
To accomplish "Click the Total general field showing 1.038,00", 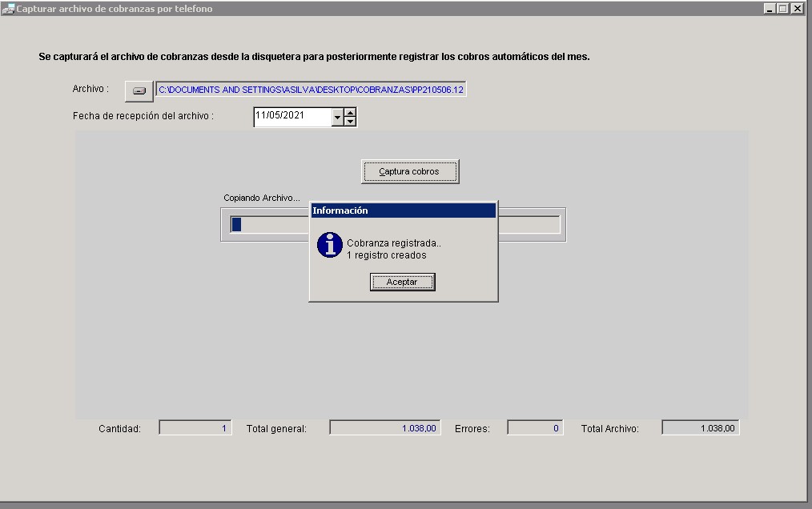I will click(383, 427).
